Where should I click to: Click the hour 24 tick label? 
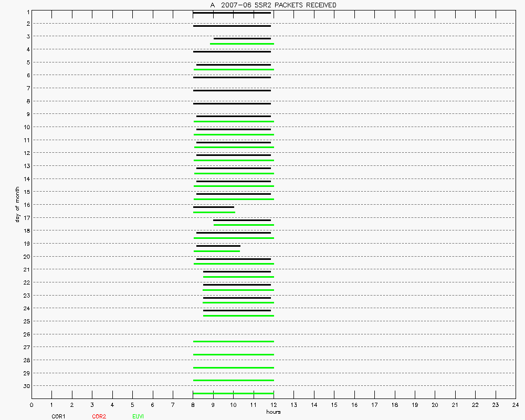click(x=516, y=405)
